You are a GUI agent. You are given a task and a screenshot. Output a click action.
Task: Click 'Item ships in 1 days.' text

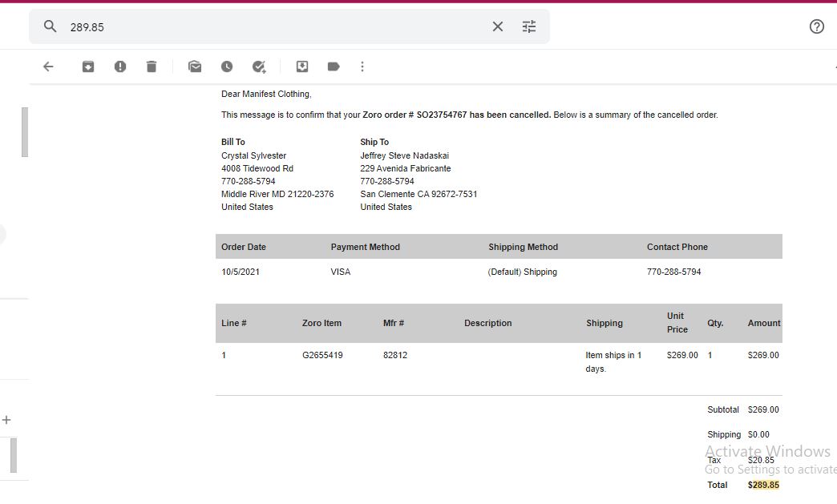tap(613, 361)
